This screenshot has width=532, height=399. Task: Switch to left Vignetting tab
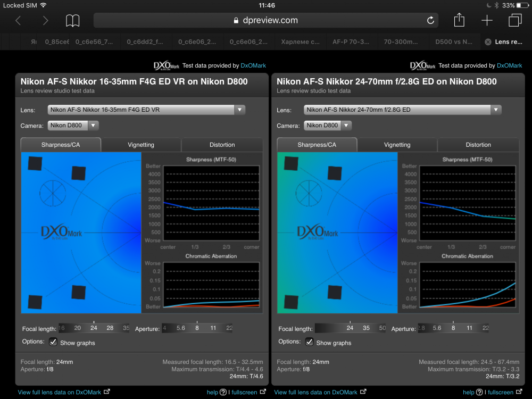(141, 145)
